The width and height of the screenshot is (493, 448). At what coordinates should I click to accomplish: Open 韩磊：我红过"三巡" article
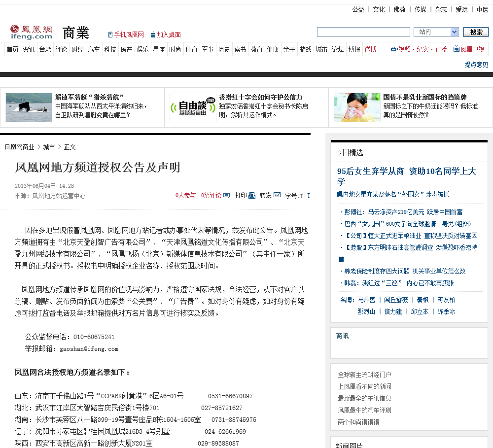coord(399,283)
